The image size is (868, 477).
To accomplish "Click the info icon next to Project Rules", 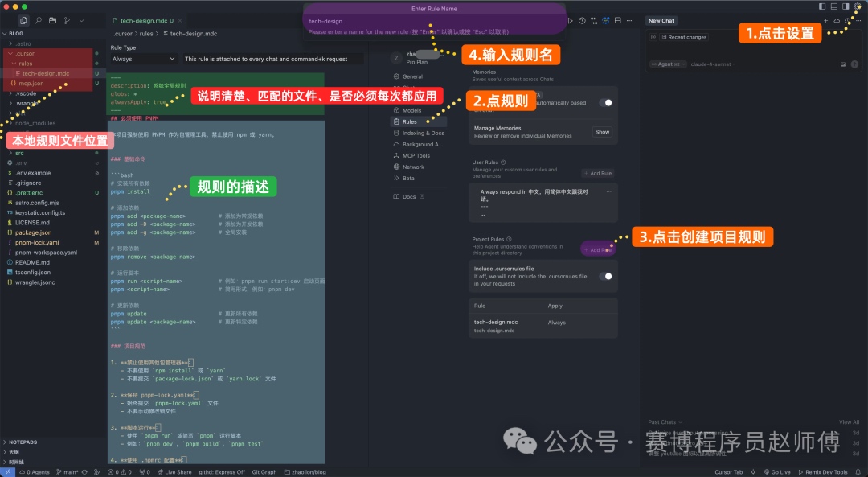I will (509, 240).
